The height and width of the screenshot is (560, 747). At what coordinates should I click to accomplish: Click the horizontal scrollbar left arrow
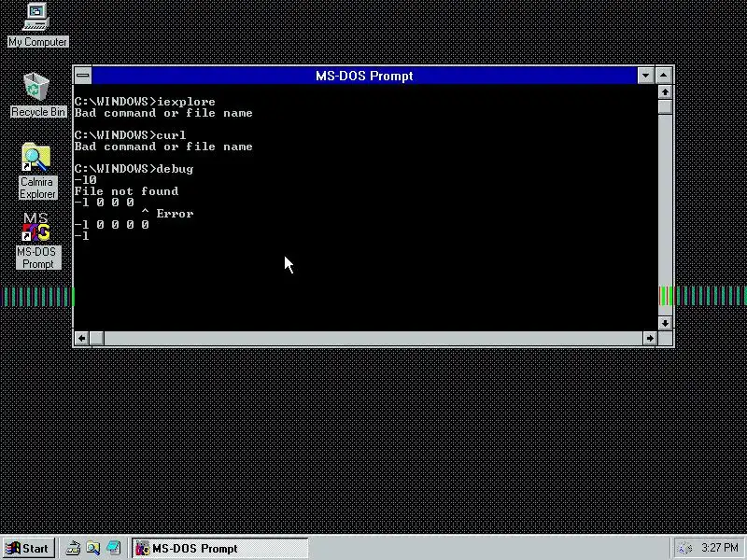click(x=81, y=338)
